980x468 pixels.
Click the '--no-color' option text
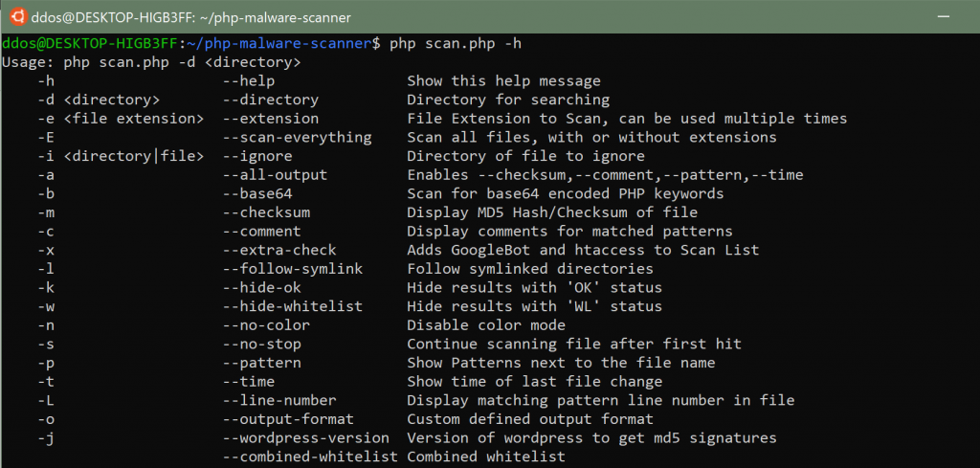coord(267,324)
